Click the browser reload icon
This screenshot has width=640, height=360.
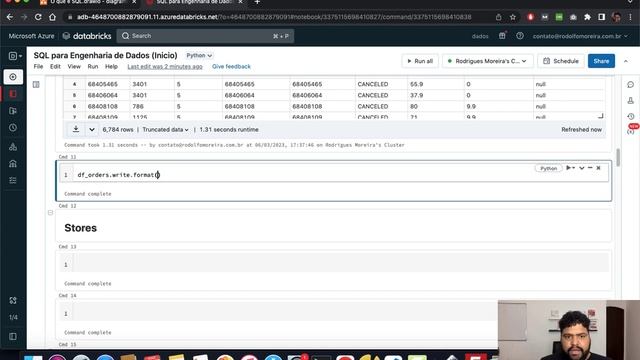click(x=38, y=17)
